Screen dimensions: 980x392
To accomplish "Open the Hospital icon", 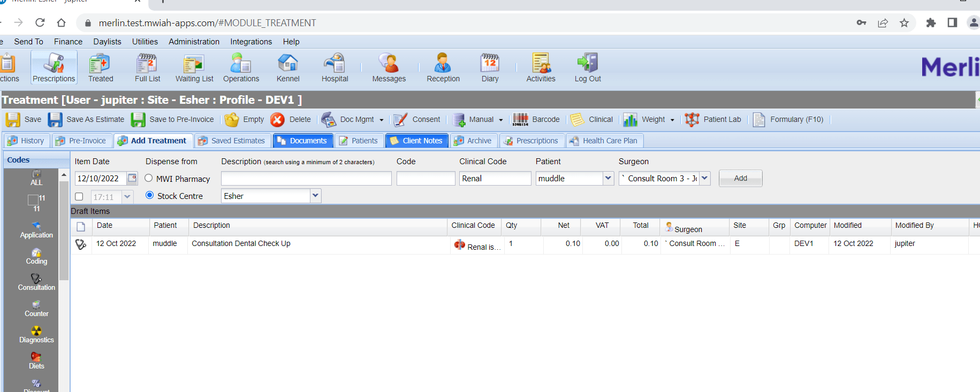I will point(335,67).
